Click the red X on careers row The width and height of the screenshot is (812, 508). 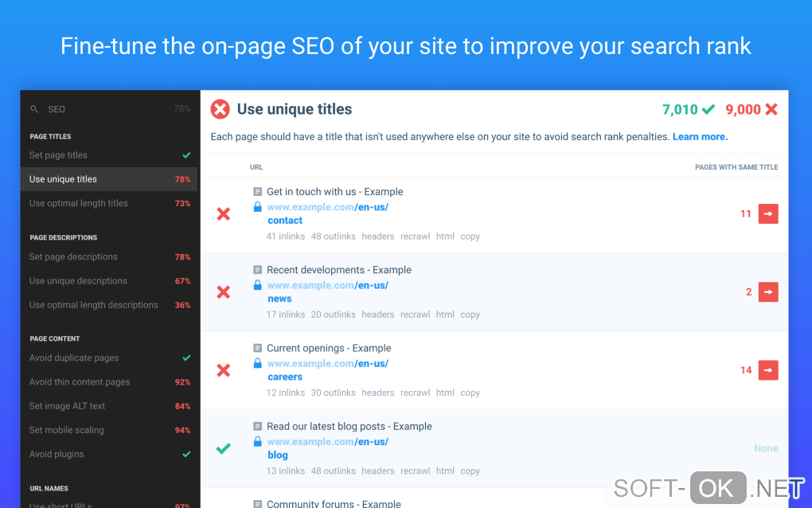coord(223,370)
